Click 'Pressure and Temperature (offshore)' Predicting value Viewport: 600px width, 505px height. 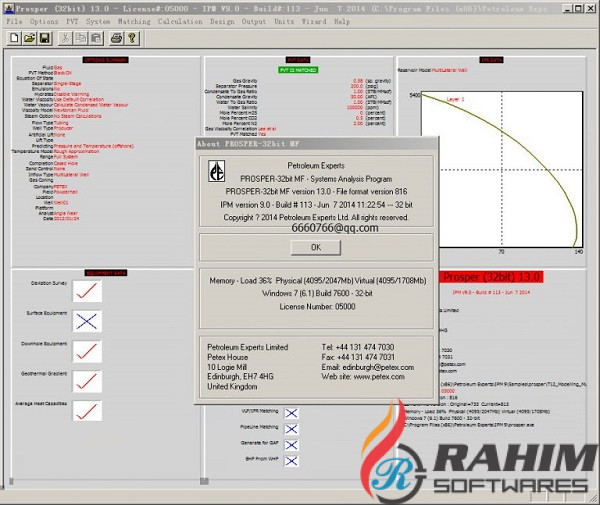tap(94, 146)
